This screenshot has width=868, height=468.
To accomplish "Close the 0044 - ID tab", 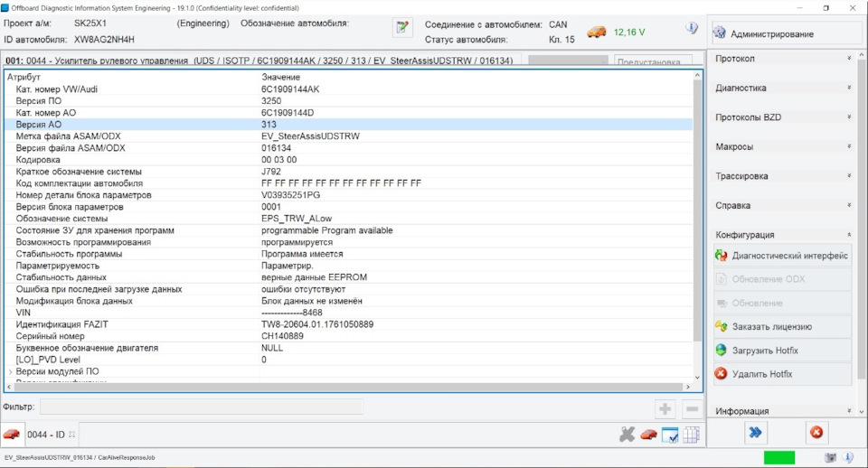I will point(72,435).
